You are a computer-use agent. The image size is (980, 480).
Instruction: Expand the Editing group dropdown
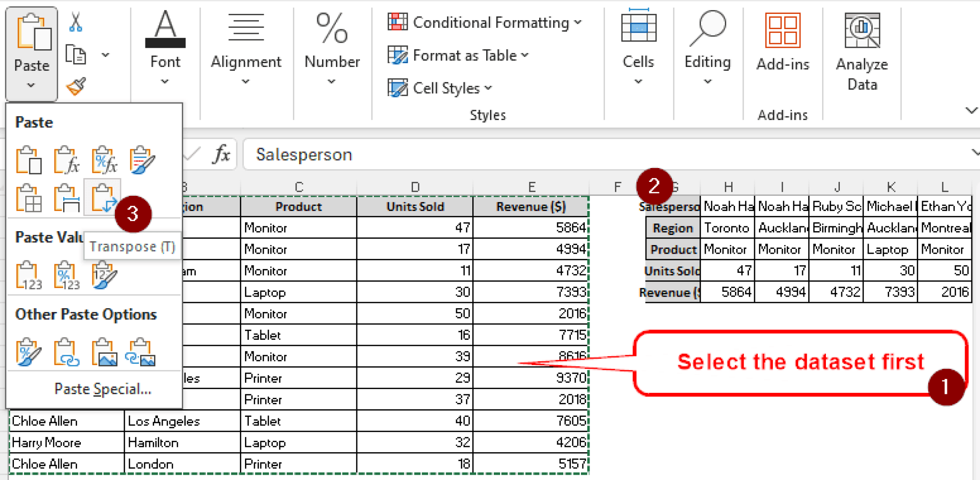click(708, 82)
